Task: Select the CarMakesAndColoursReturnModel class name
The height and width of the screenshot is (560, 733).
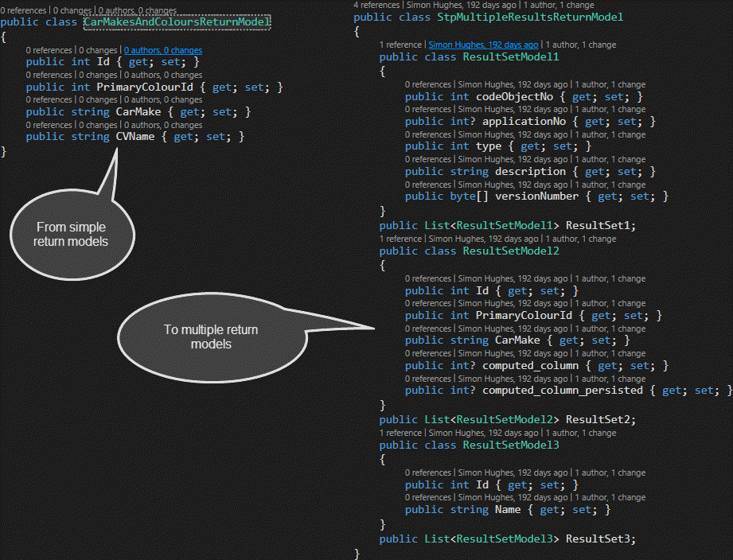Action: coord(177,22)
